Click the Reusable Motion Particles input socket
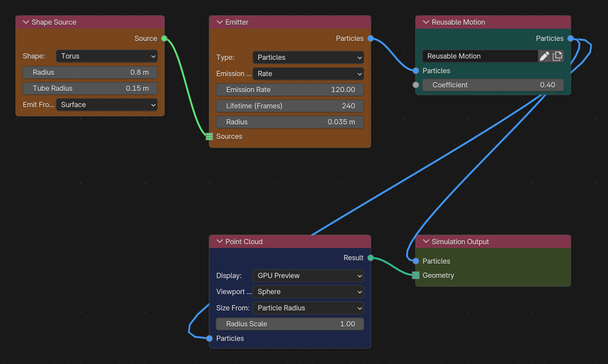 click(x=416, y=71)
